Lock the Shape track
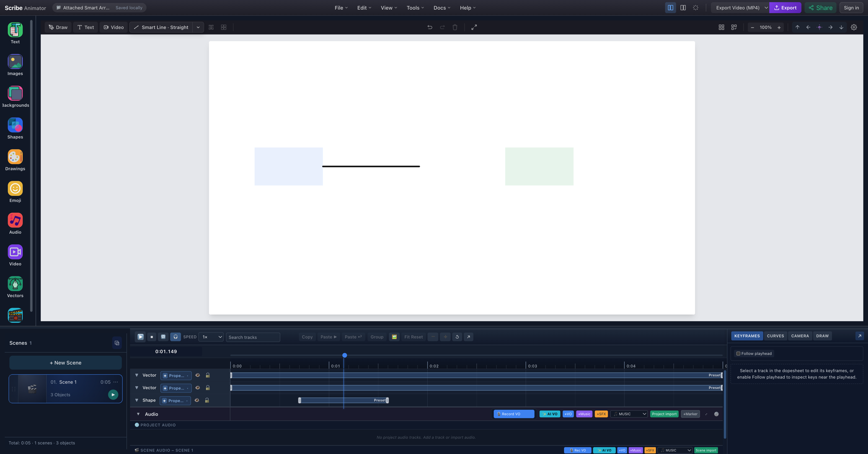Viewport: 868px width, 454px height. (x=207, y=400)
